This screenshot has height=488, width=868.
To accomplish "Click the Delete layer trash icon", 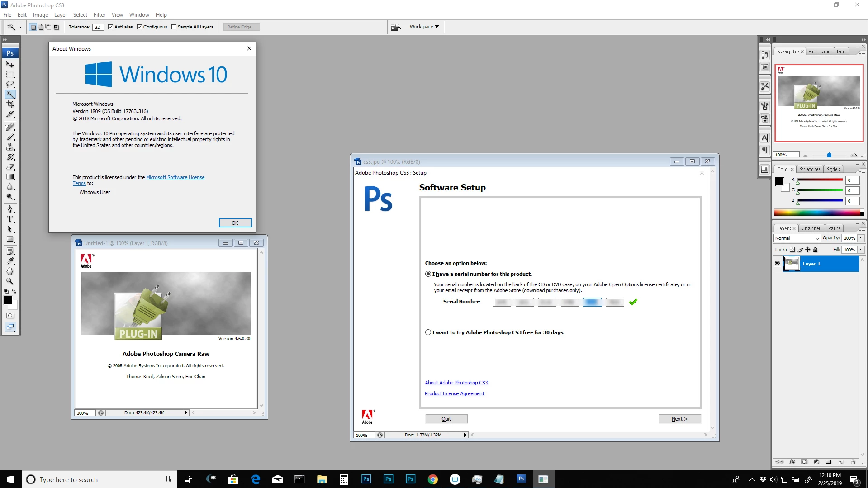I will (x=853, y=462).
